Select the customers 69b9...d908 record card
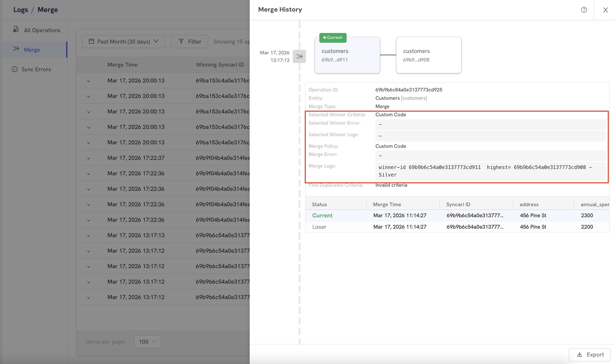The height and width of the screenshot is (364, 615). pos(429,55)
